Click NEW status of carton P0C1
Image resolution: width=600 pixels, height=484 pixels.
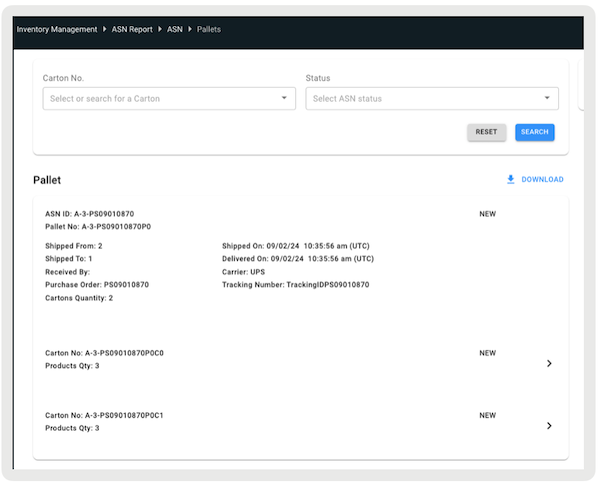[x=488, y=416]
